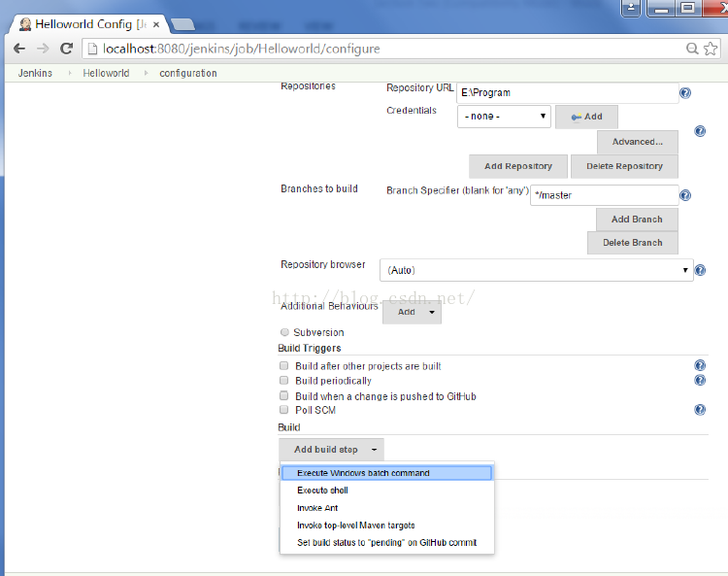Click Add Branch button
This screenshot has width=728, height=576.
(x=637, y=220)
